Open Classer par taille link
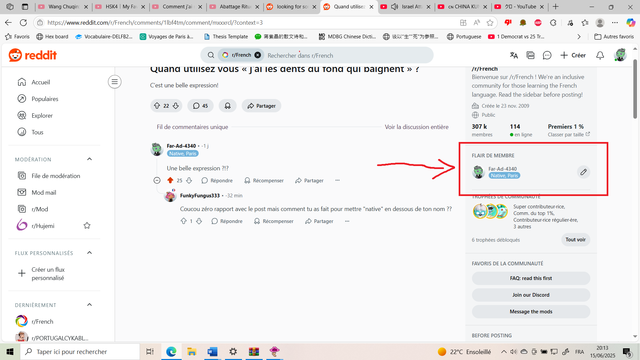This screenshot has width=640, height=360. click(x=569, y=134)
